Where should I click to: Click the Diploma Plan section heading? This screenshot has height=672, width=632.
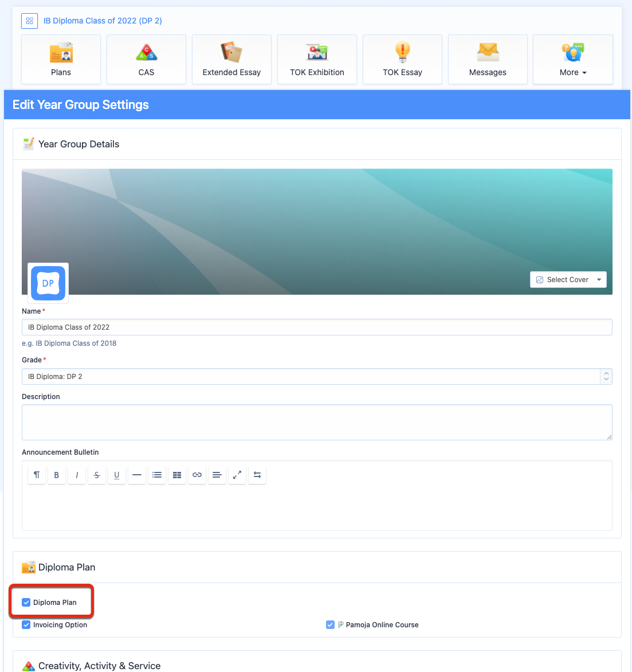coord(67,567)
